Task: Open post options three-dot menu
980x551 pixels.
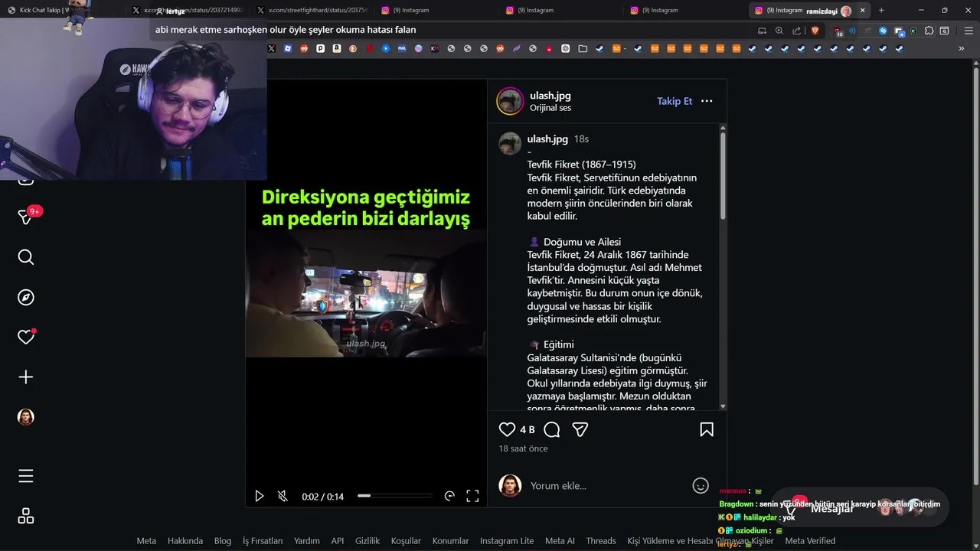Action: (x=707, y=101)
